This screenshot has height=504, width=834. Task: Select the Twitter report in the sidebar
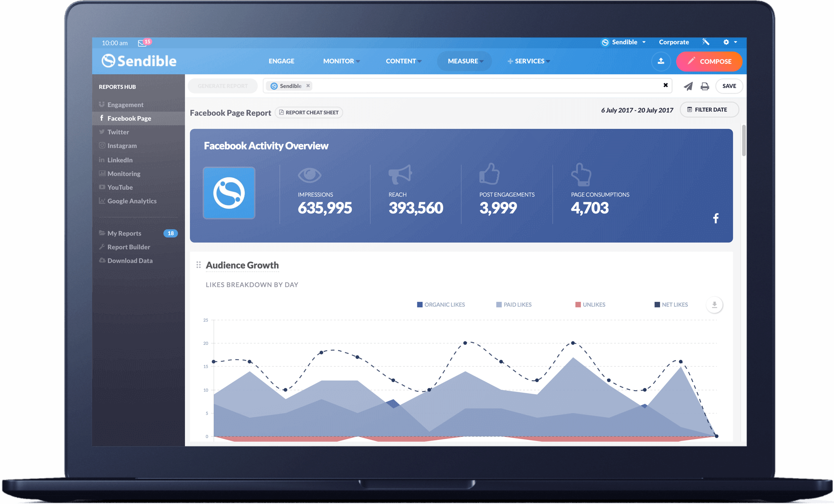118,132
